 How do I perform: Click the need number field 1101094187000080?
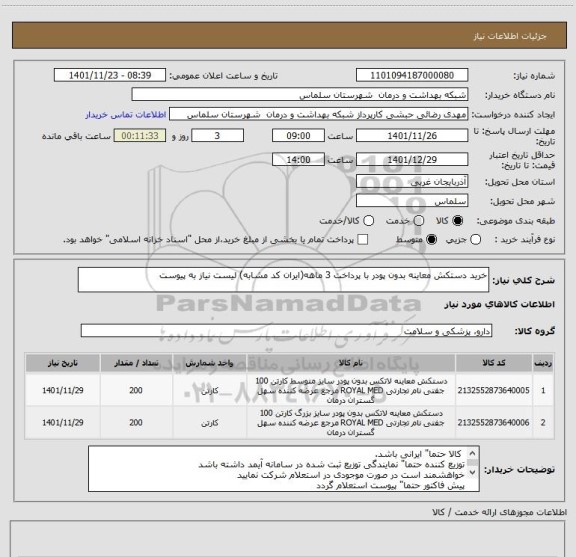click(412, 75)
